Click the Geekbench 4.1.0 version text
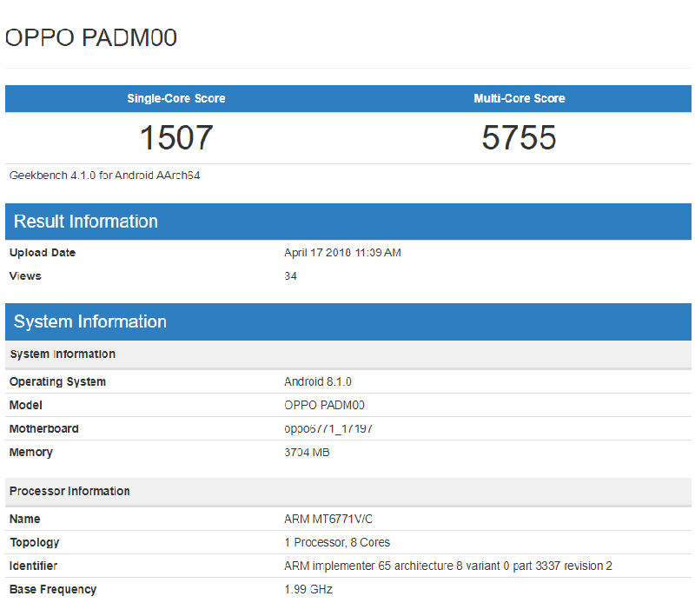The width and height of the screenshot is (695, 616). [x=105, y=175]
